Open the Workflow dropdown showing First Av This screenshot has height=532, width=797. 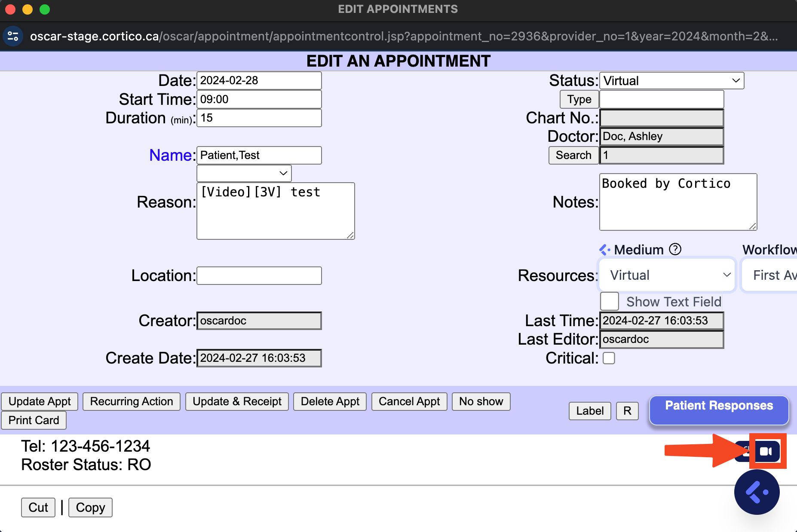[769, 275]
